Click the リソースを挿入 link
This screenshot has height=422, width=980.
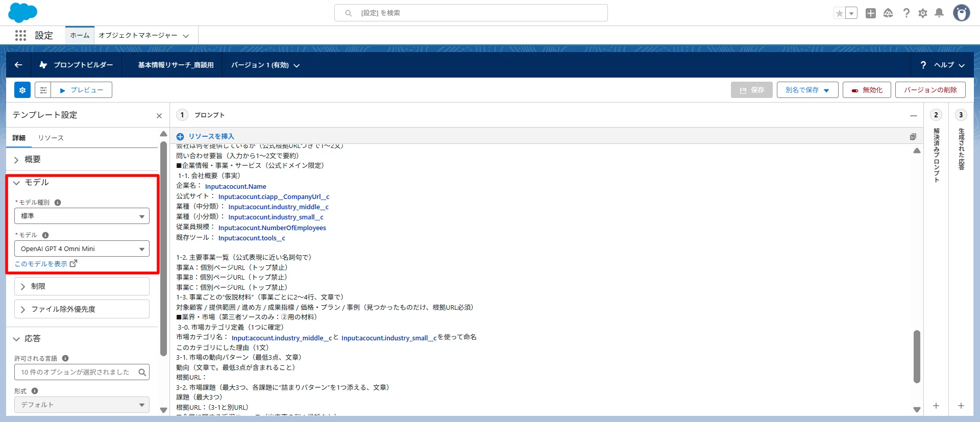(205, 136)
